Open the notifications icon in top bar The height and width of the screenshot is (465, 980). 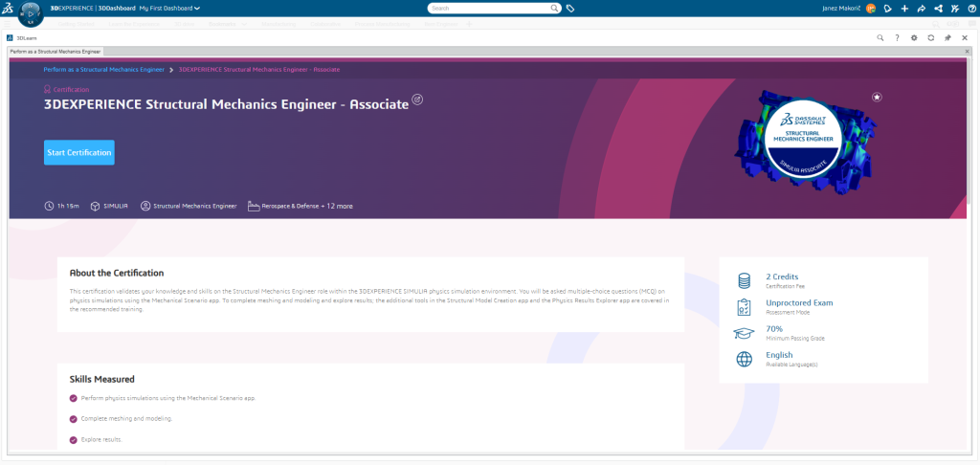[x=887, y=8]
